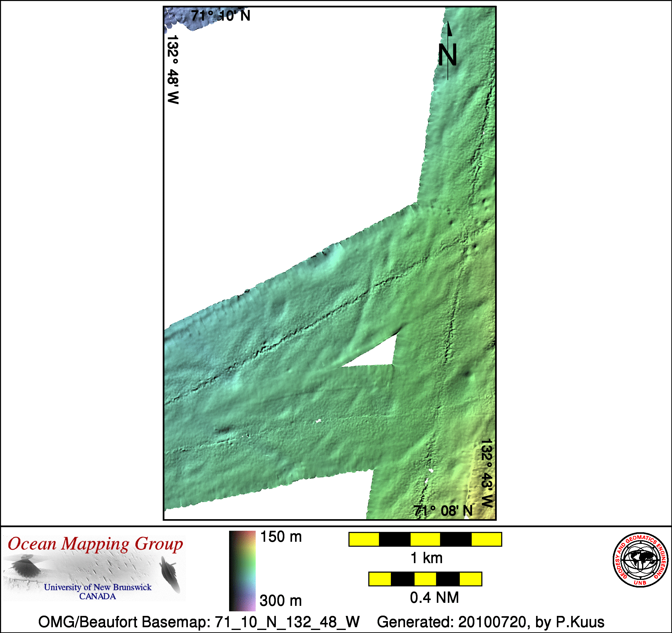672x633 pixels.
Task: Click the 132° 48' W longitude label
Action: (173, 69)
